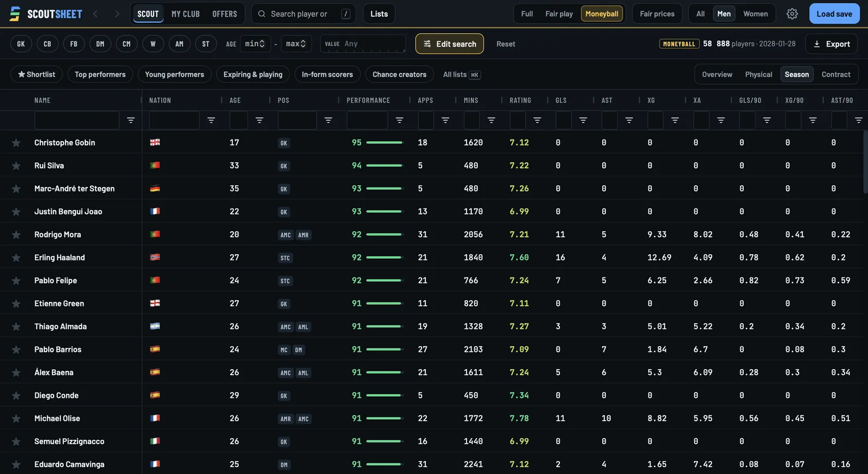Screen dimensions: 868x474
Task: Click the Reset search link
Action: [x=506, y=44]
